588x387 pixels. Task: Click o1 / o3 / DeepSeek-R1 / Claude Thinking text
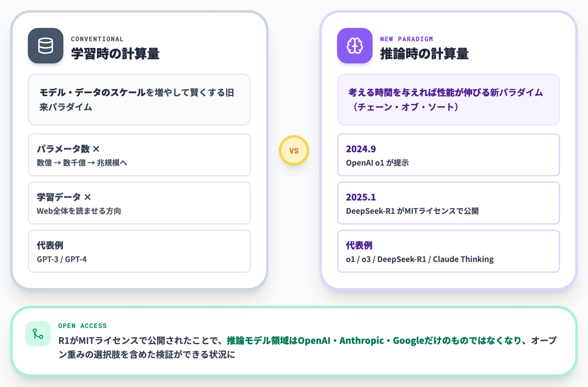pyautogui.click(x=420, y=259)
